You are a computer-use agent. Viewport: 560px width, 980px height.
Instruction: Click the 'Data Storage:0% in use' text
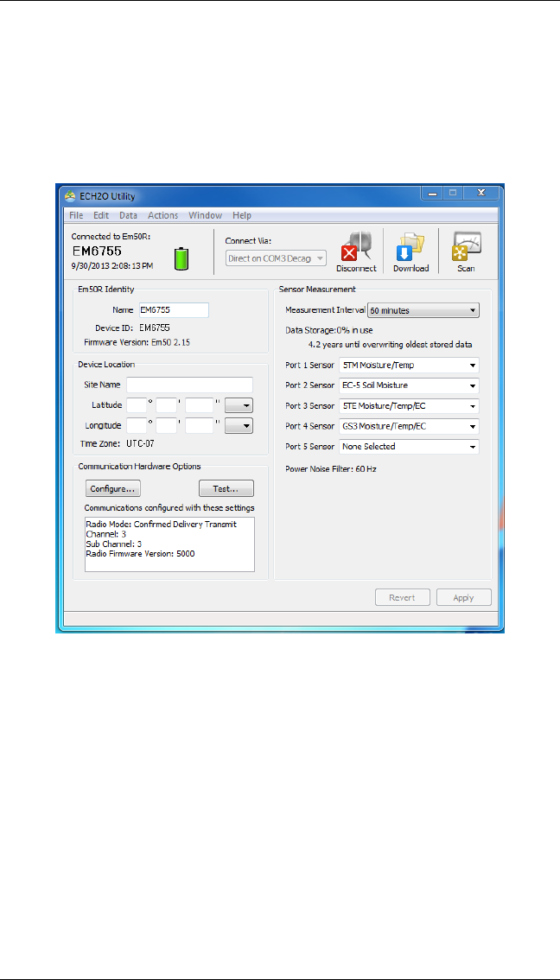329,329
